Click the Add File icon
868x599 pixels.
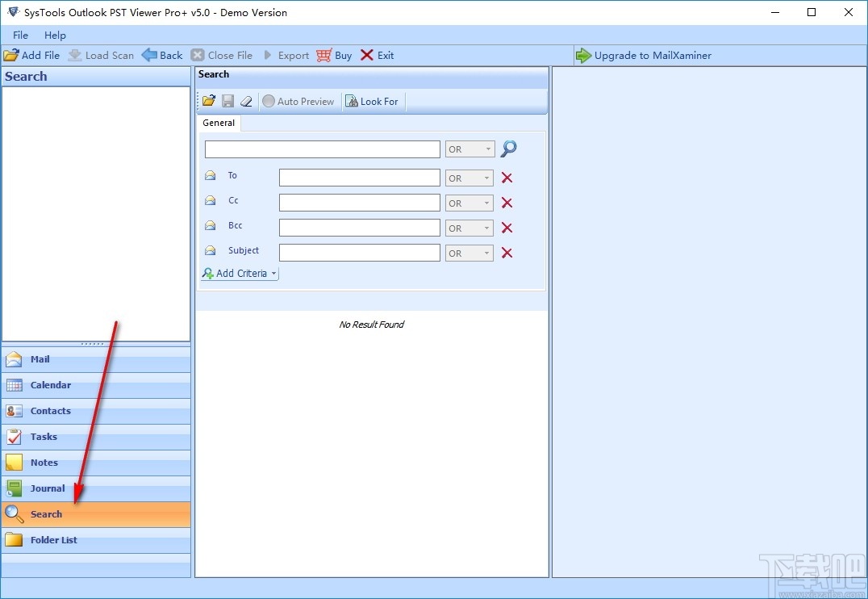[14, 55]
